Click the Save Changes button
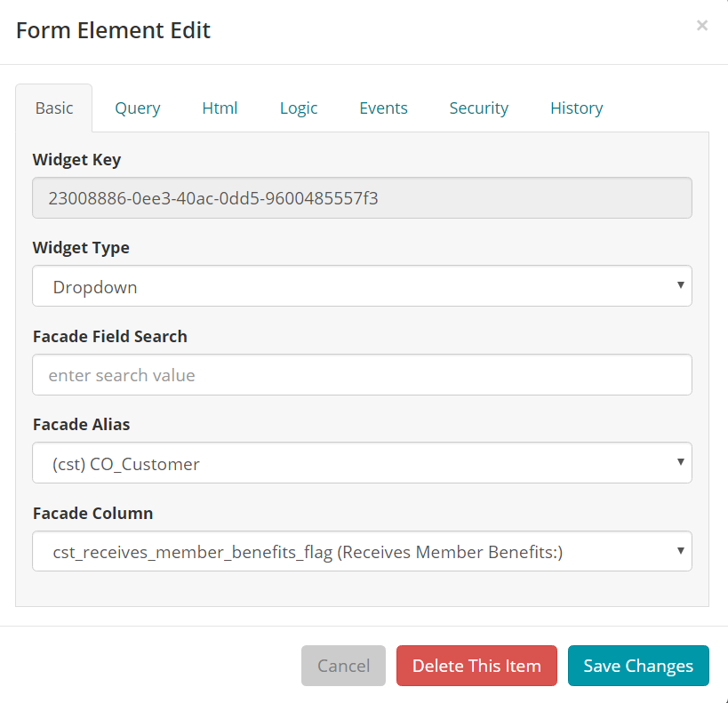The width and height of the screenshot is (728, 703). [638, 666]
